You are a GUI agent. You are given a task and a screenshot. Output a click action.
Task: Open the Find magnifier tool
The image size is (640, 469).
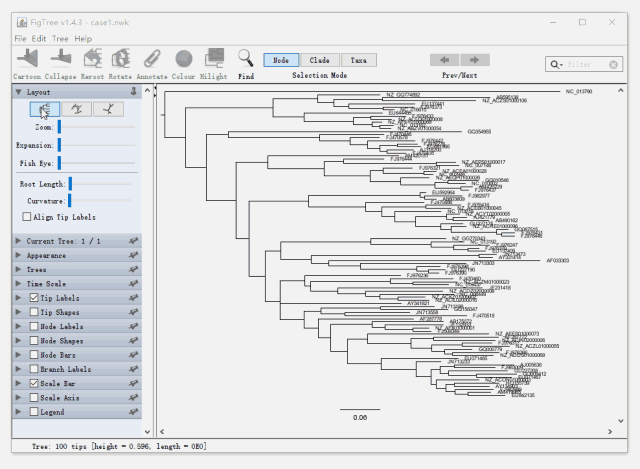246,58
